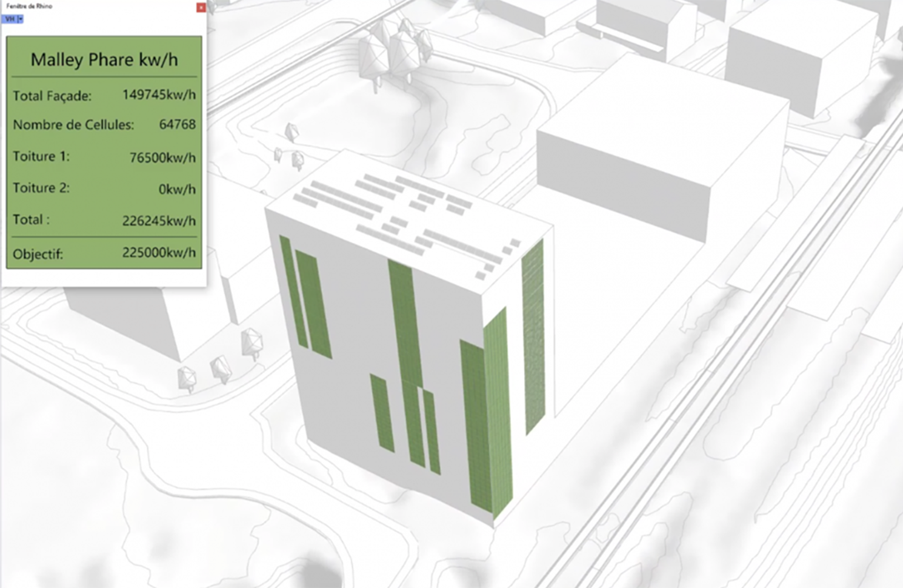Close the Fenêtre de Rhino window
The image size is (903, 588).
pyautogui.click(x=201, y=8)
